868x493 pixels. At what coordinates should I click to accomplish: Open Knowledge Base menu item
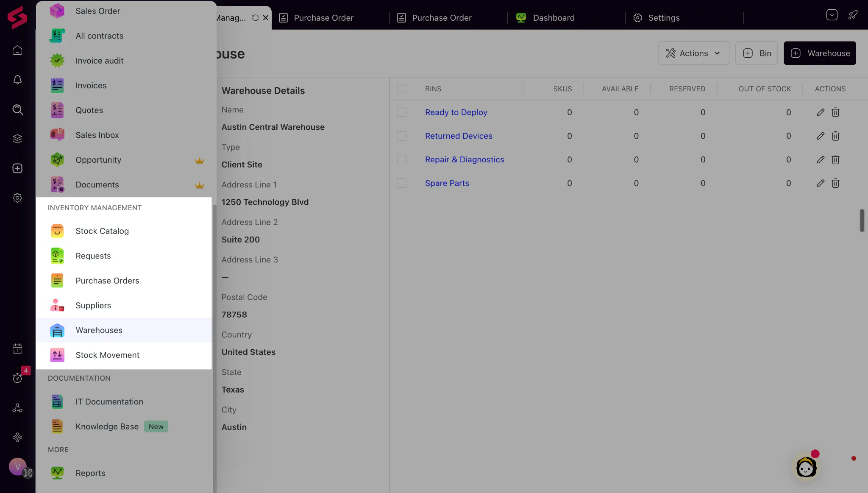124,426
